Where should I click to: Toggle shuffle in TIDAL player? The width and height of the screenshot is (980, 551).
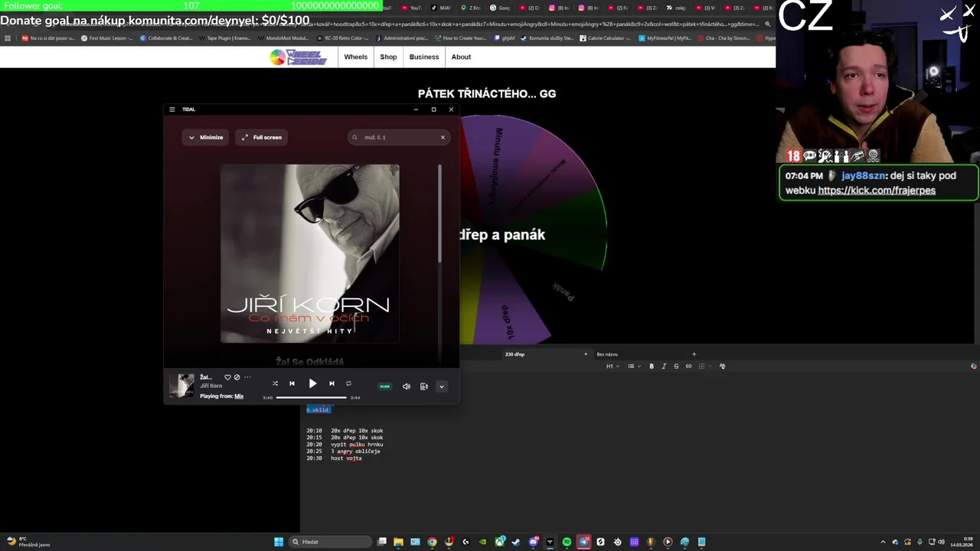point(275,383)
